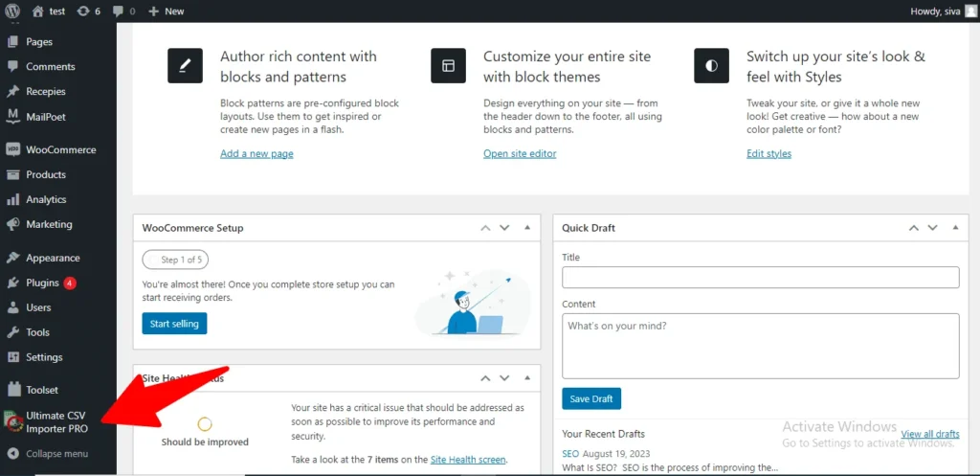
Task: Click the user avatar next to Howdy, siva
Action: [x=971, y=11]
